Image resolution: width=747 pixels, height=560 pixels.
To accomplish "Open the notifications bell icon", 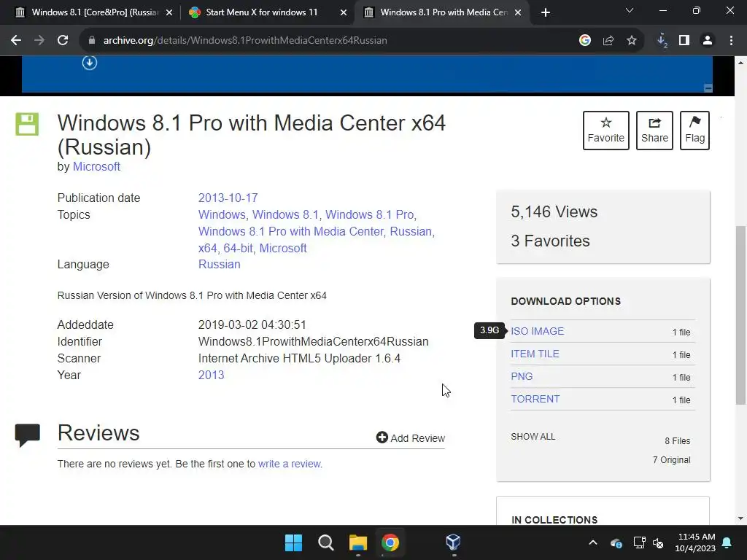I will pyautogui.click(x=727, y=542).
